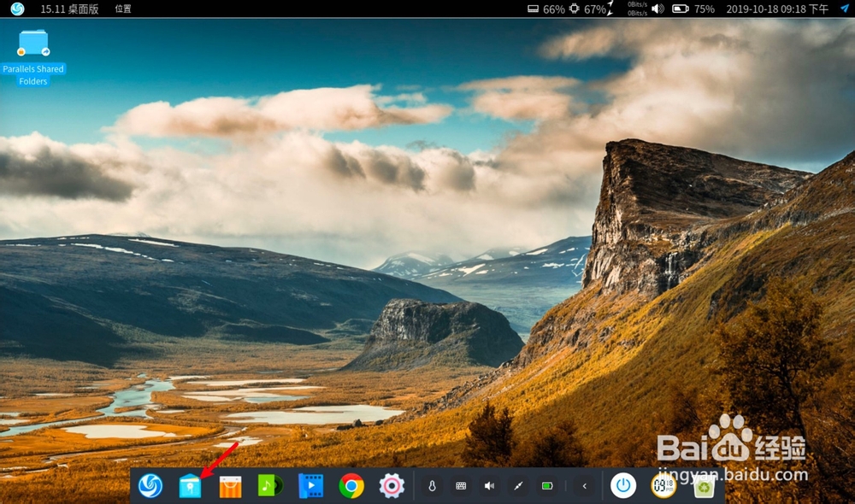Click the plug connector tray icon

click(x=519, y=486)
